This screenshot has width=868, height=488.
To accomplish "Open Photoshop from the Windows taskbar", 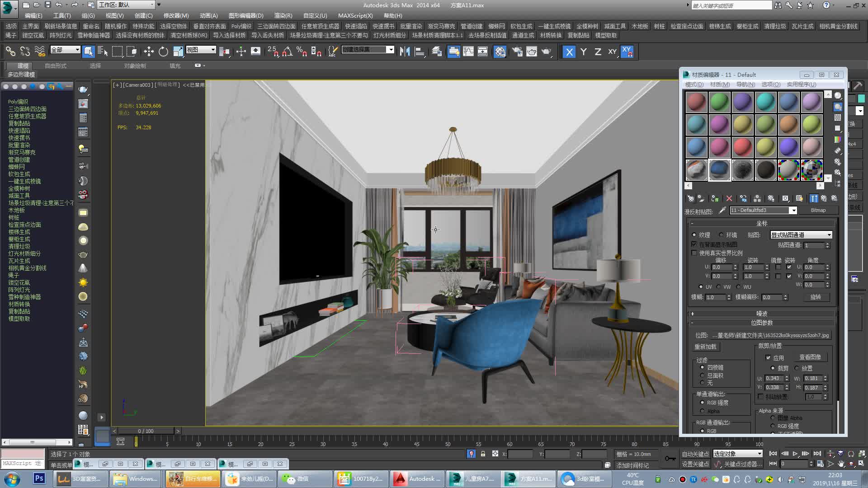I will (x=39, y=478).
